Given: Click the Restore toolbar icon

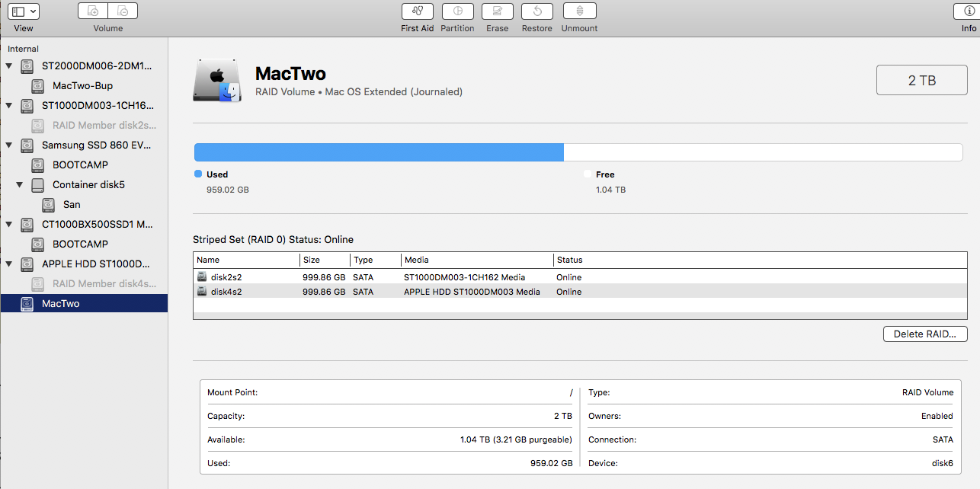Looking at the screenshot, I should tap(536, 11).
